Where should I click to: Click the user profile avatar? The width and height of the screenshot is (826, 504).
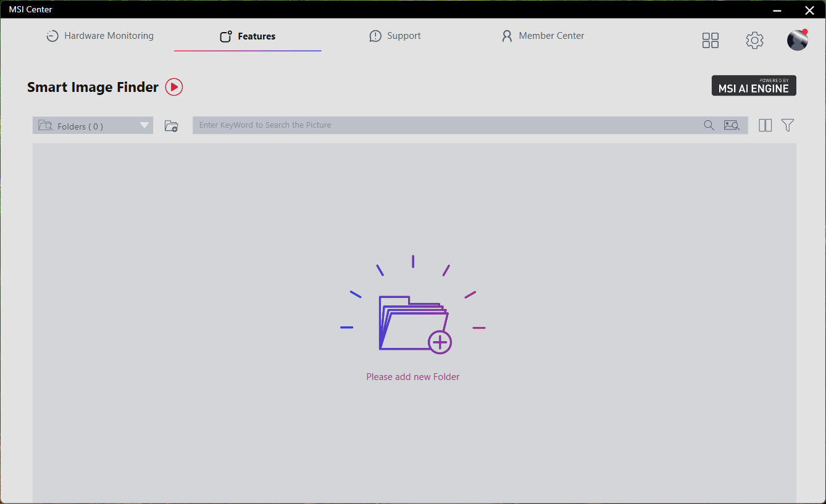coord(798,39)
